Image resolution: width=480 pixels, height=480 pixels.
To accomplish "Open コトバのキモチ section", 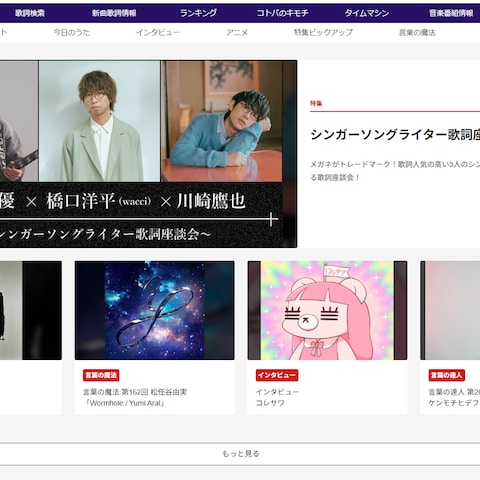I will (x=282, y=13).
